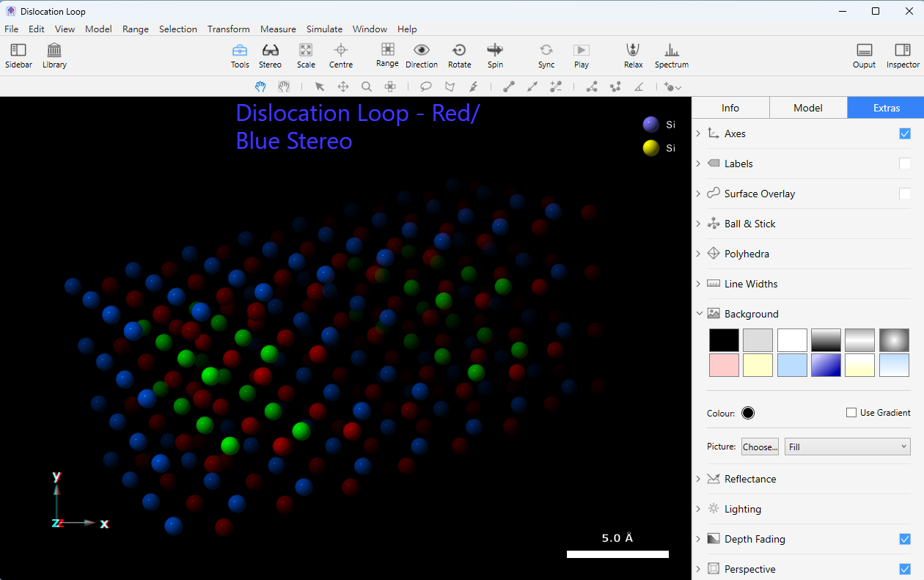Click the Choose... picture button
The image size is (924, 580).
tap(760, 447)
